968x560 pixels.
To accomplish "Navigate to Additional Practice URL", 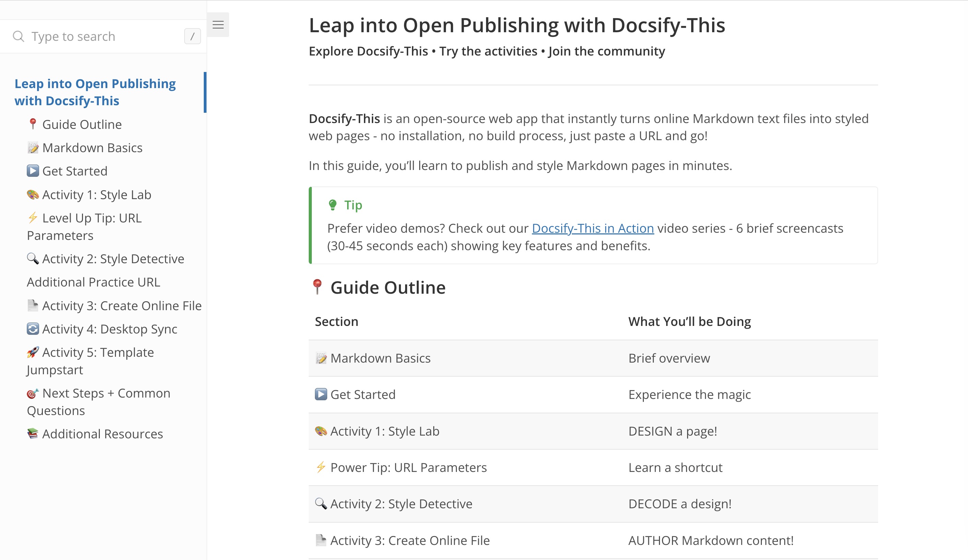I will (x=93, y=282).
